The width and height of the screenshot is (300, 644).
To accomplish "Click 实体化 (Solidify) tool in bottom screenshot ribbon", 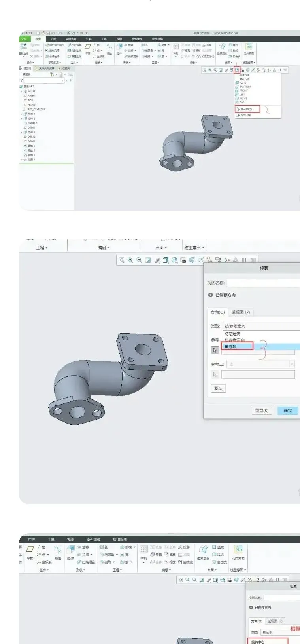I will (x=185, y=562).
